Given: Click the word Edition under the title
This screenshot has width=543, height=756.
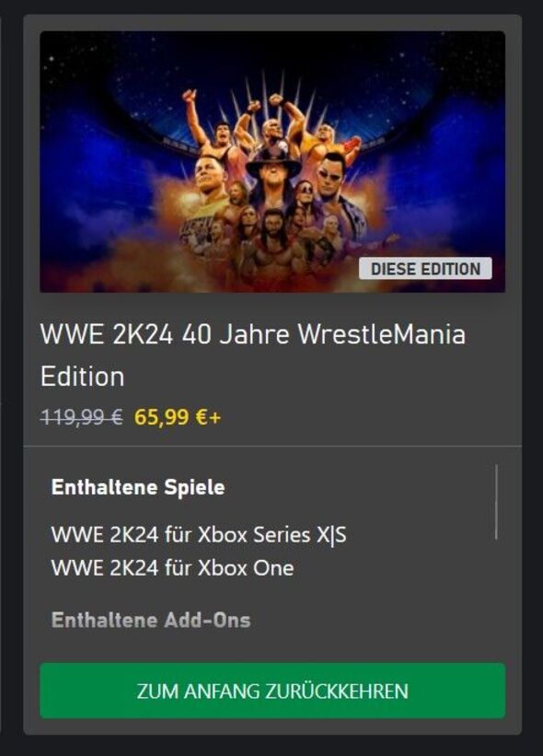Looking at the screenshot, I should (x=83, y=377).
